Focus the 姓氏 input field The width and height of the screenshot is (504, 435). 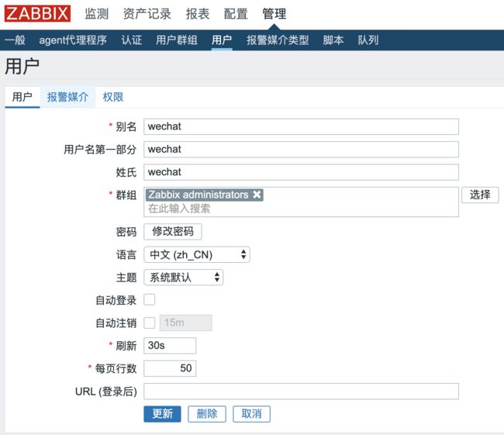pyautogui.click(x=301, y=172)
